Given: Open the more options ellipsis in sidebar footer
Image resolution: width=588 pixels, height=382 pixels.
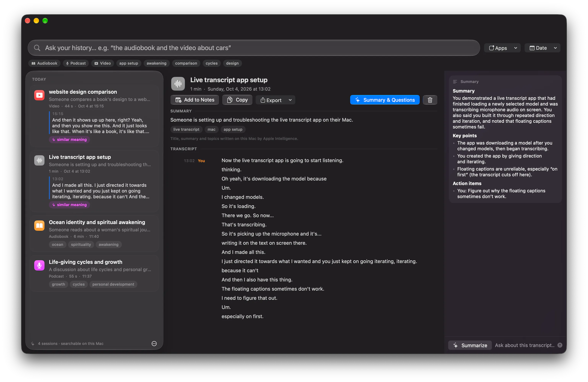Looking at the screenshot, I should pyautogui.click(x=154, y=343).
